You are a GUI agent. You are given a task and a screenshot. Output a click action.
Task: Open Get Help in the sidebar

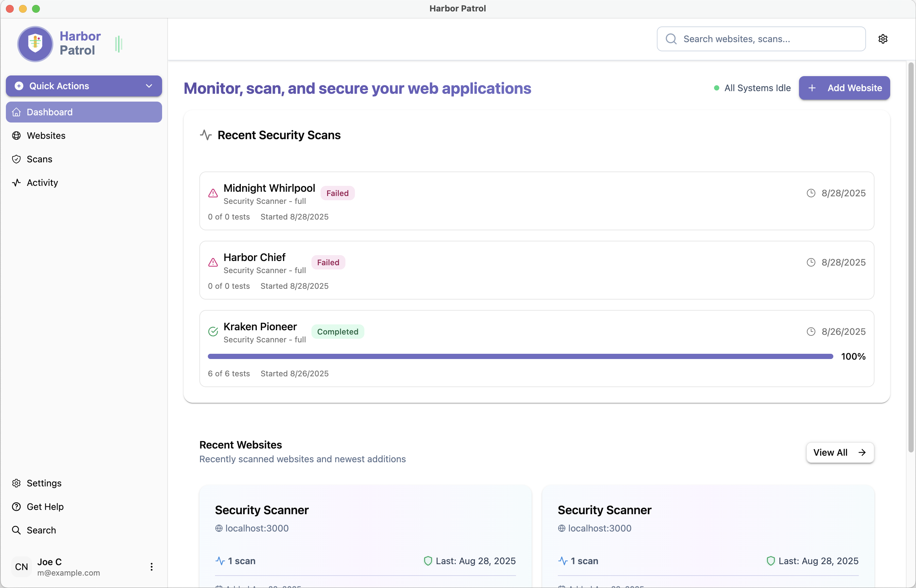tap(45, 507)
